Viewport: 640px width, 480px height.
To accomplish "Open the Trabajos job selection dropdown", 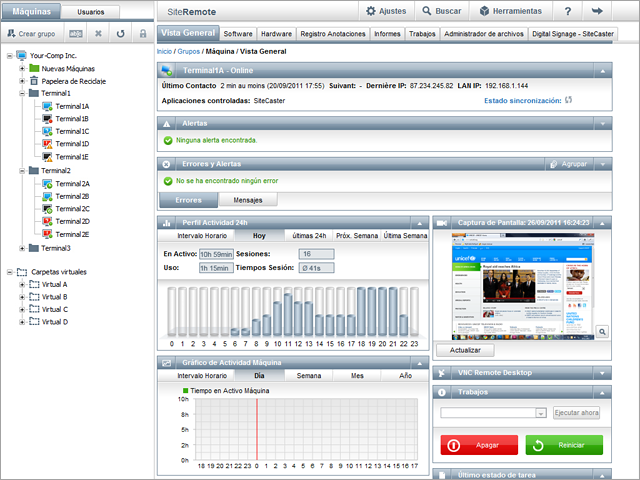I will [x=541, y=412].
